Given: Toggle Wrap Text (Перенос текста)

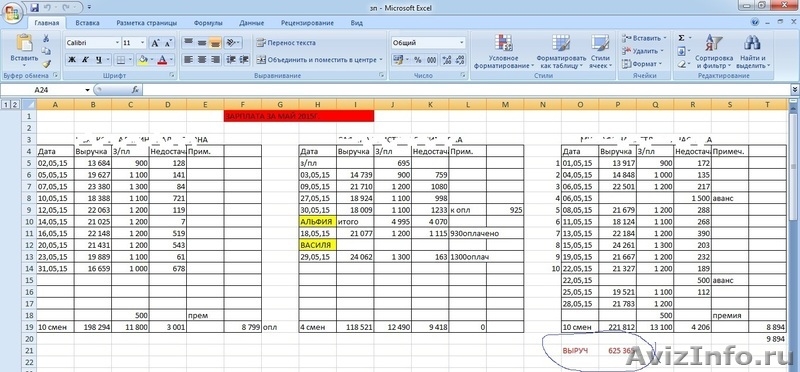Looking at the screenshot, I should (286, 43).
